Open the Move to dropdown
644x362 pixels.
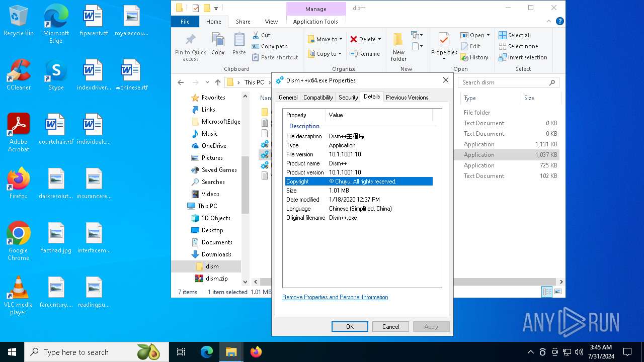[325, 39]
